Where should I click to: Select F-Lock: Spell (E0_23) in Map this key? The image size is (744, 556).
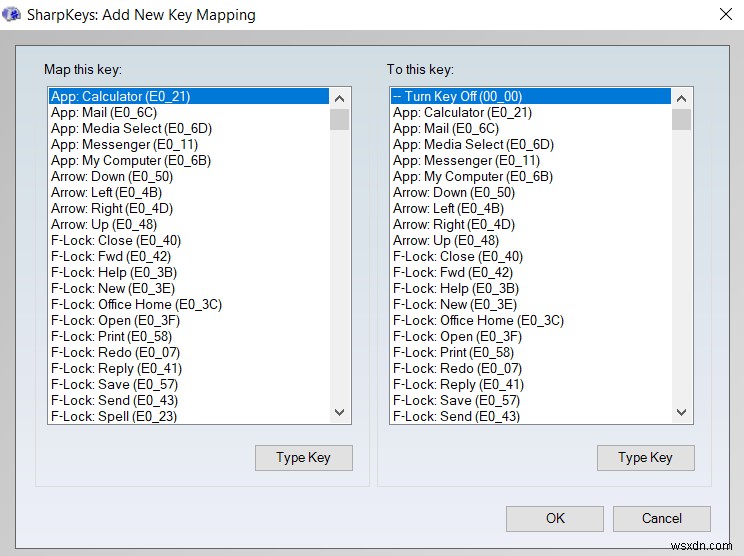(x=189, y=416)
